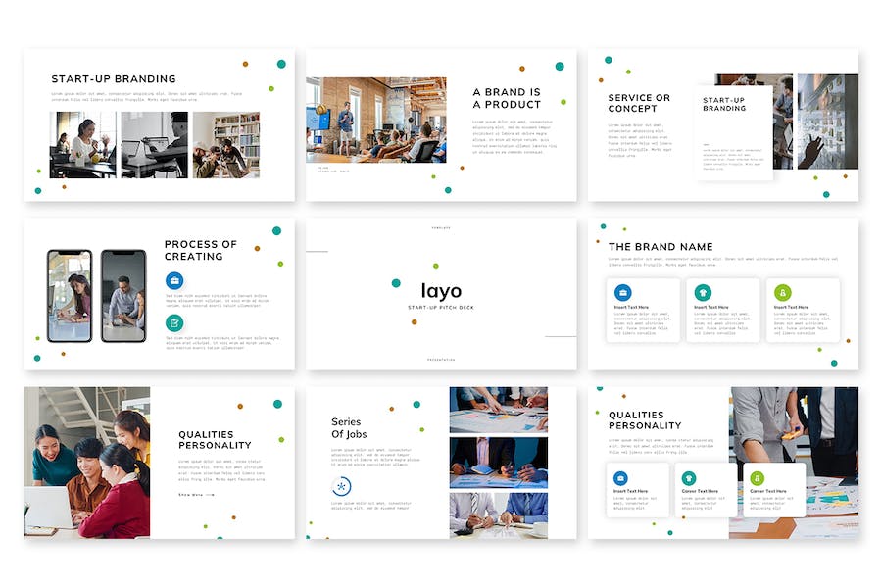Click the Series Of Jobs heading
882x588 pixels.
pyautogui.click(x=349, y=427)
